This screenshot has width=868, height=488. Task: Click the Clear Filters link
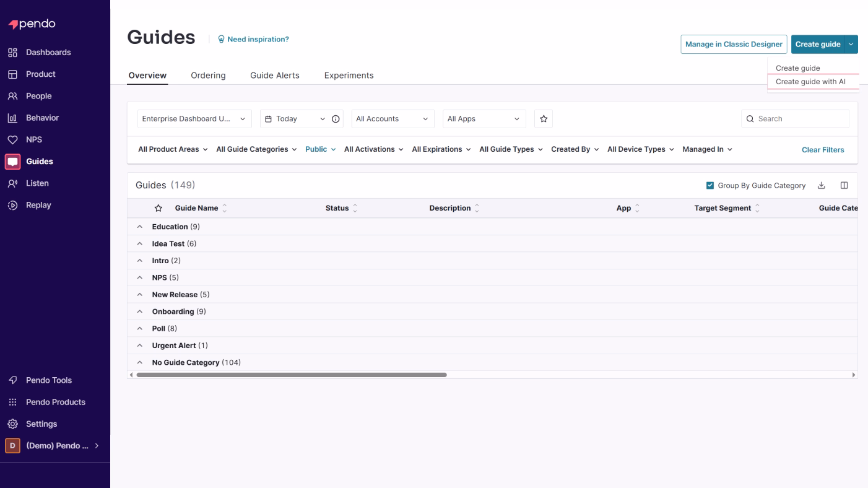[822, 150]
